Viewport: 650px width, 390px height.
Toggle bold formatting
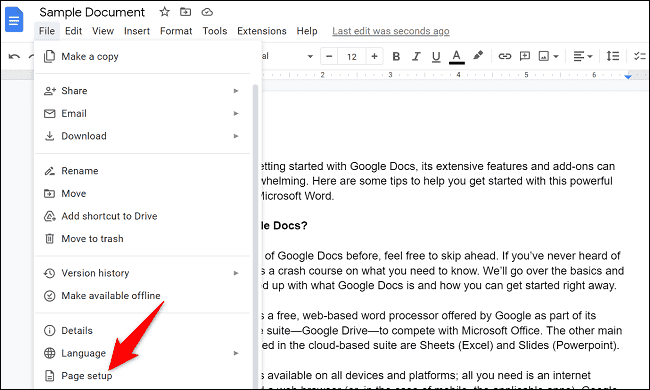pyautogui.click(x=396, y=56)
